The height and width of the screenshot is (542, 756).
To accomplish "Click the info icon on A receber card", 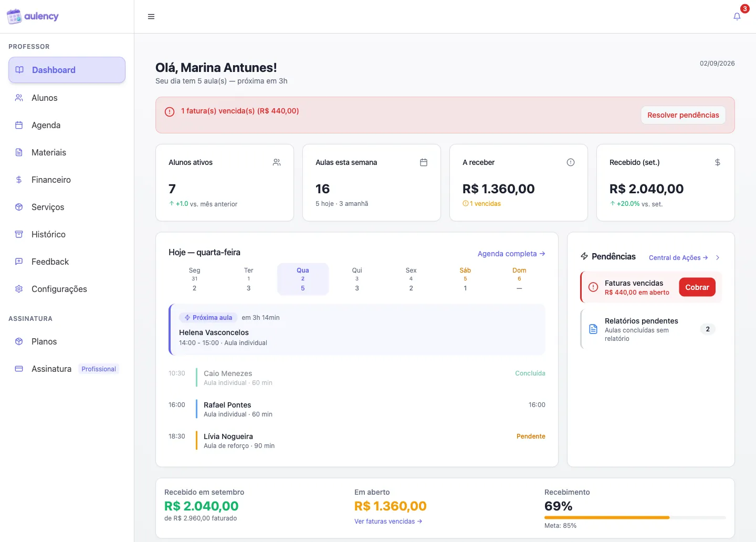I will 571,162.
